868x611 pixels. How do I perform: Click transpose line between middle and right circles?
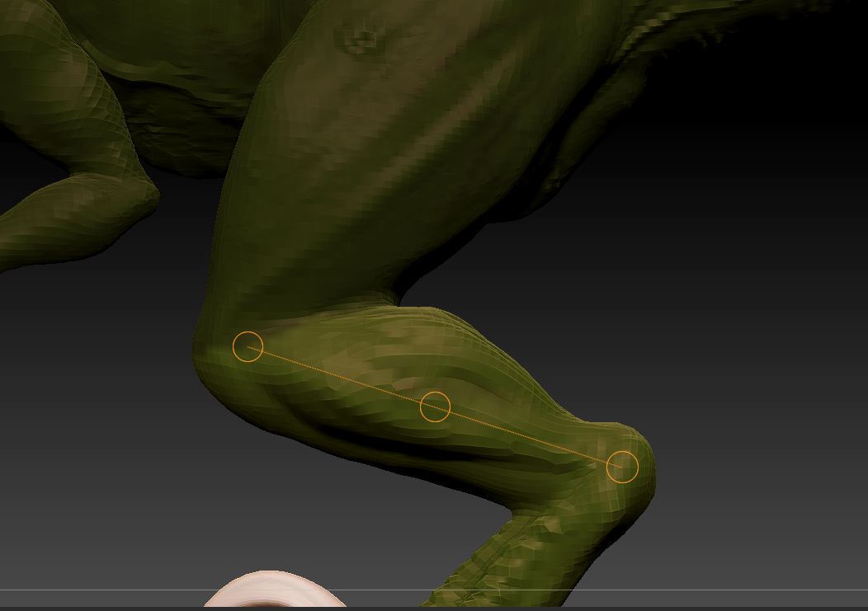point(528,437)
